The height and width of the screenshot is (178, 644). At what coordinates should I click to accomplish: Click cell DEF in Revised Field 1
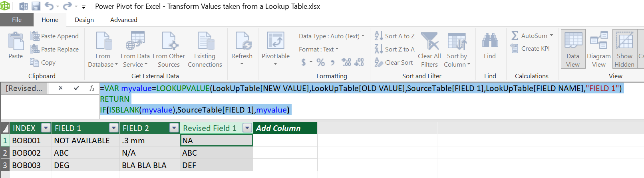click(x=217, y=165)
